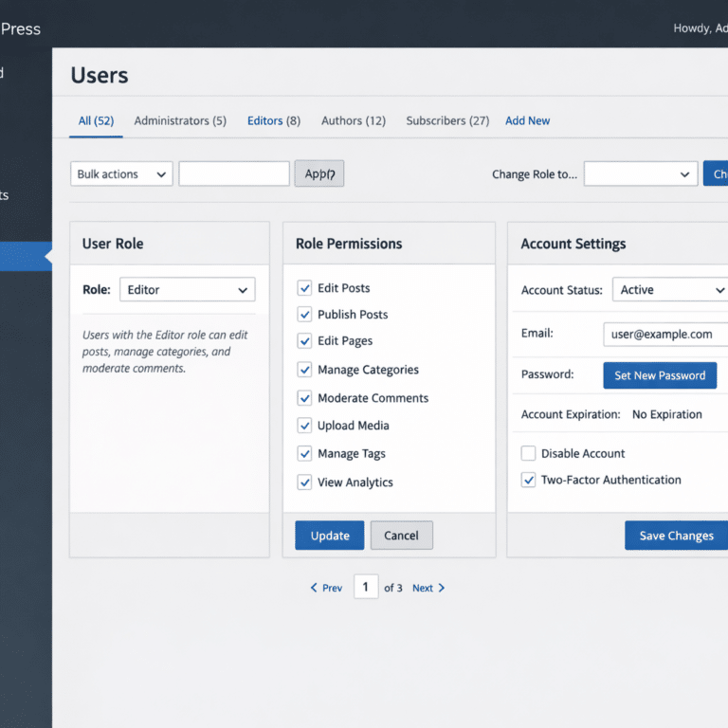This screenshot has height=728, width=728.
Task: Uncheck the Edit Posts permission
Action: [304, 288]
